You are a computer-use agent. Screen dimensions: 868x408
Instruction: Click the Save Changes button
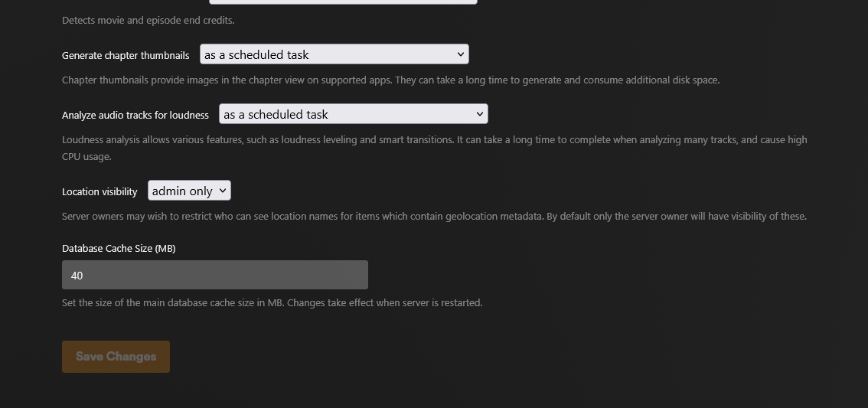click(x=116, y=357)
